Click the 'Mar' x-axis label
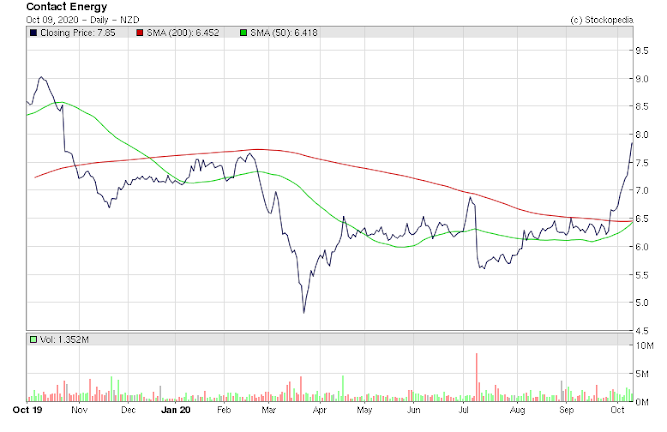 (268, 410)
